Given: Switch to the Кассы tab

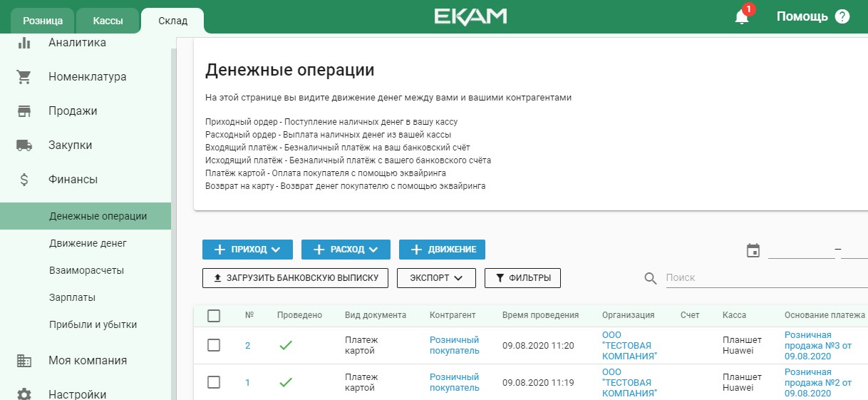Looking at the screenshot, I should 108,21.
